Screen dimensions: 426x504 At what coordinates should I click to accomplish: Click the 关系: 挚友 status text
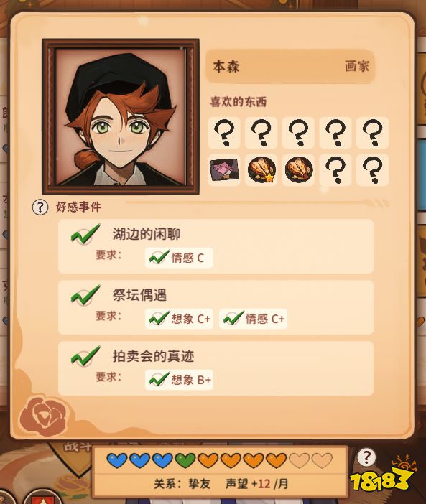[x=182, y=484]
